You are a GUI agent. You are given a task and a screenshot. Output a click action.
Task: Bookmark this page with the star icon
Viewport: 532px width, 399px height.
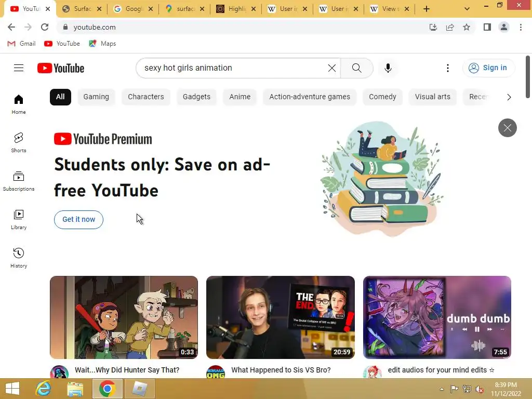click(467, 27)
